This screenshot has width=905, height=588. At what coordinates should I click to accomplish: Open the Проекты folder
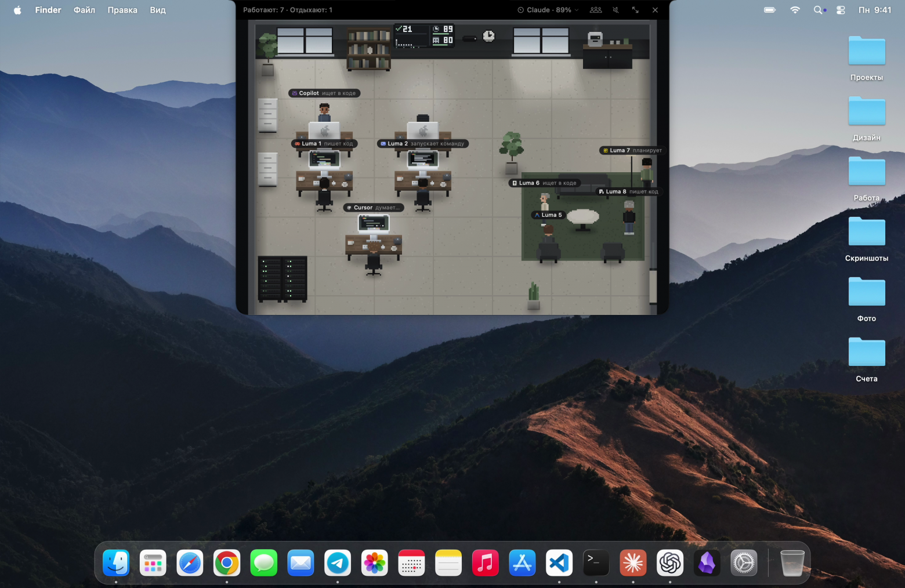[867, 59]
